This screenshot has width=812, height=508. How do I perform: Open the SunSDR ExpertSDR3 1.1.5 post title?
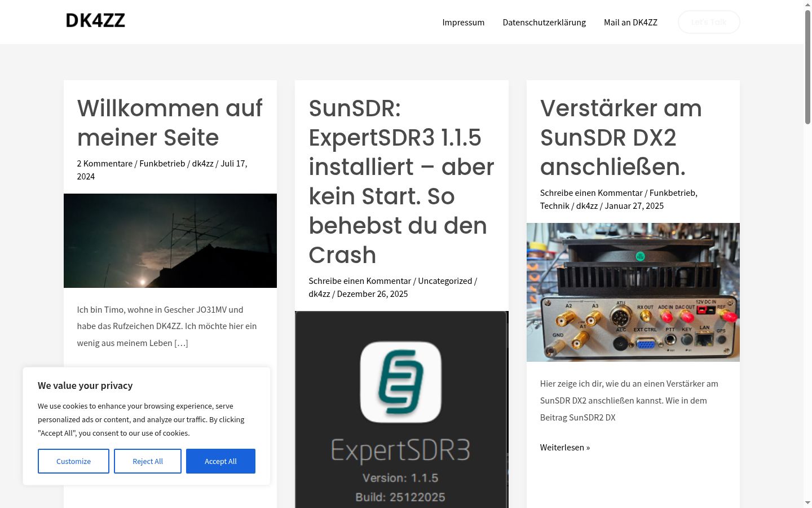[401, 181]
